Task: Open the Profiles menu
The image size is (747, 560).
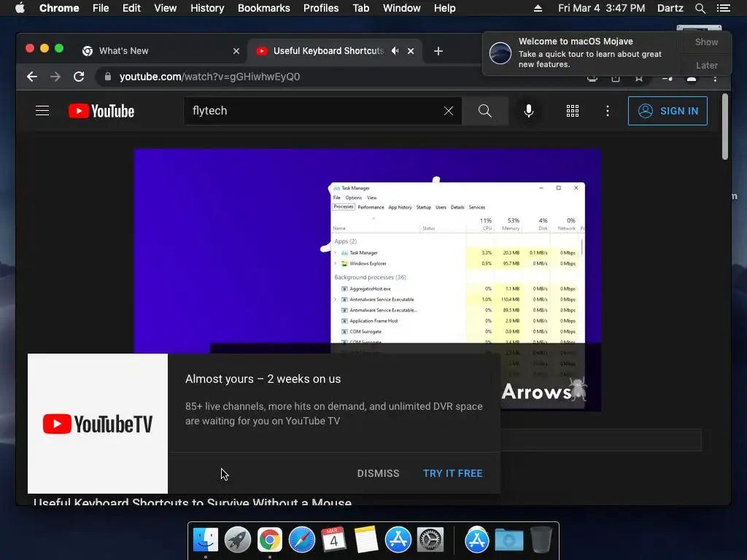Action: 321,8
